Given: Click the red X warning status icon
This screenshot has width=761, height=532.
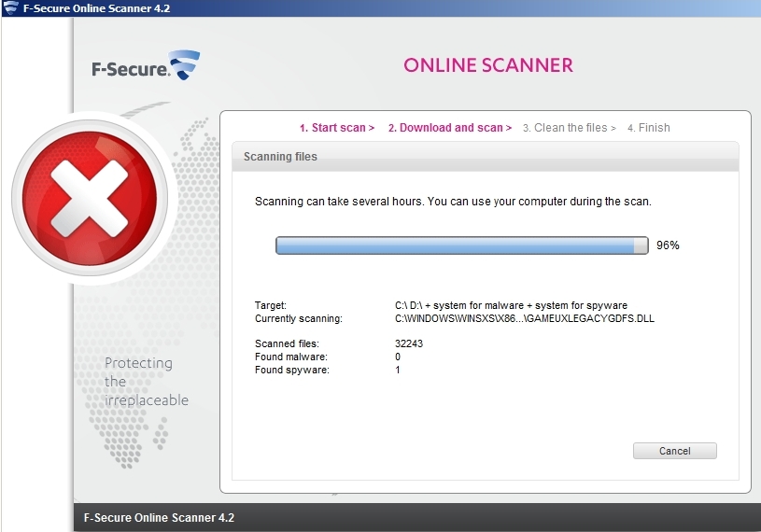Looking at the screenshot, I should (90, 198).
